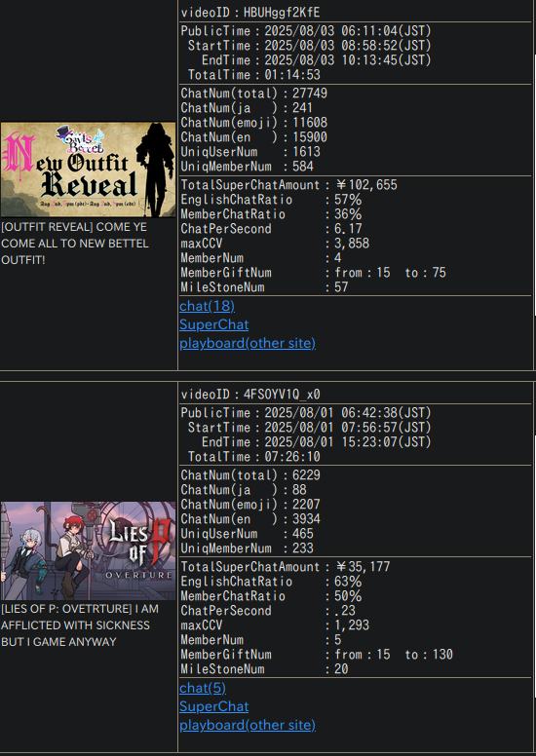The height and width of the screenshot is (756, 536).
Task: Click the Lies of P Overture thumbnail
Action: coord(89,551)
